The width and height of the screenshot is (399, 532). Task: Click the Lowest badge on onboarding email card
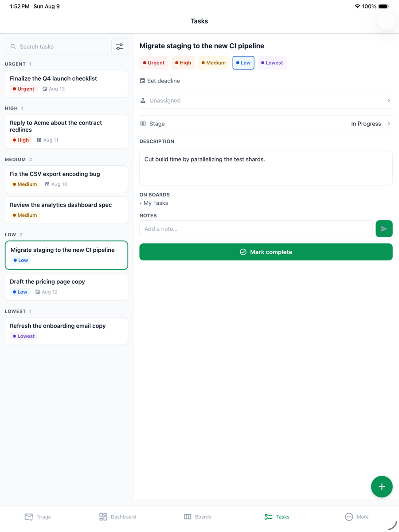pyautogui.click(x=24, y=336)
